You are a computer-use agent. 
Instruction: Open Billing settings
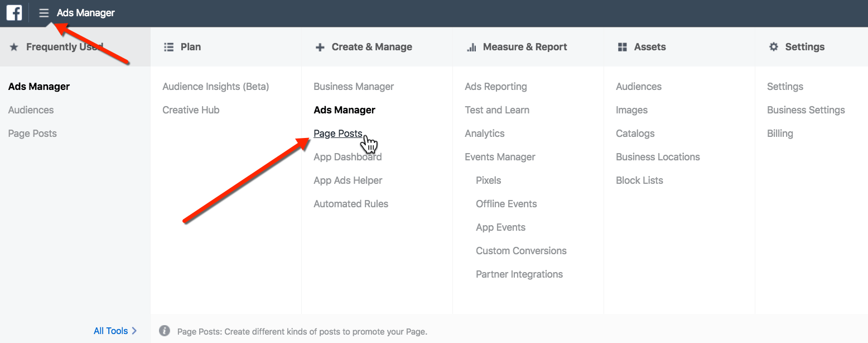779,133
